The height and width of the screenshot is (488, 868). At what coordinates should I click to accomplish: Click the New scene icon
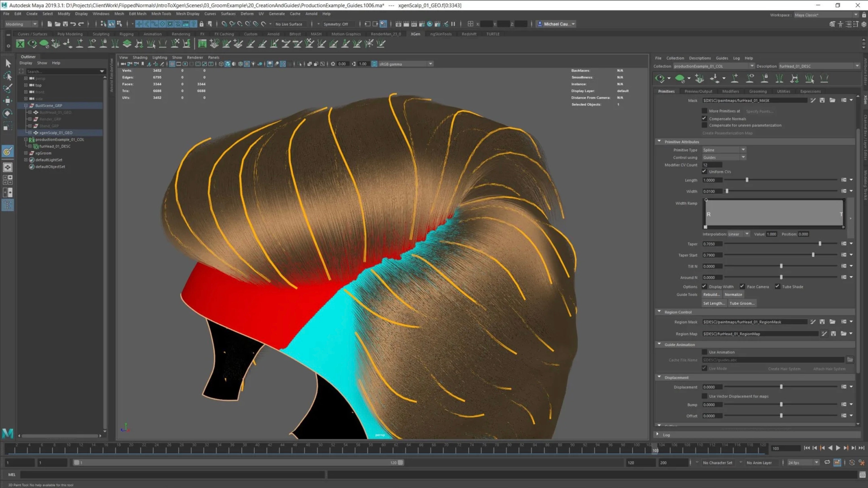pyautogui.click(x=50, y=24)
